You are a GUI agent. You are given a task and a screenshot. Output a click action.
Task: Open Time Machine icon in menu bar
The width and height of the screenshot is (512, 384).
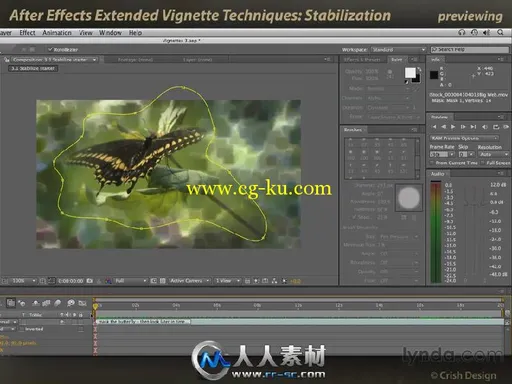coord(474,32)
